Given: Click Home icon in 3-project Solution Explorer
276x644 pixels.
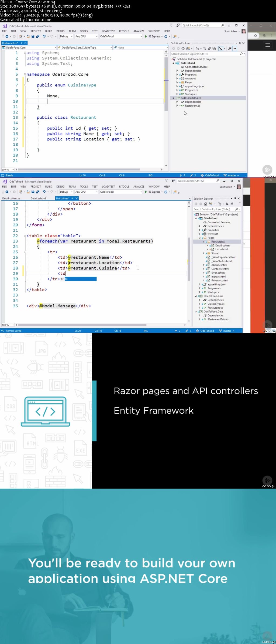Looking at the screenshot, I should pyautogui.click(x=205, y=204).
